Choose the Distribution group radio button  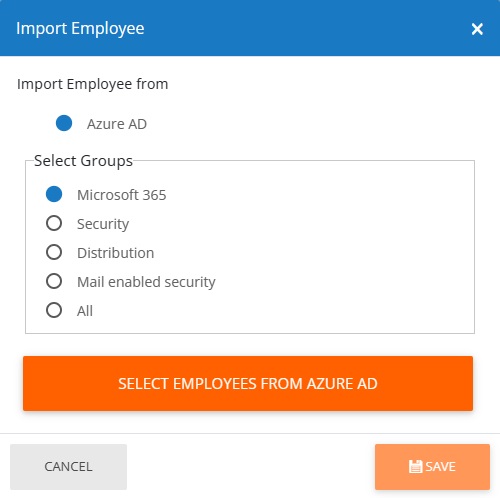pos(54,252)
